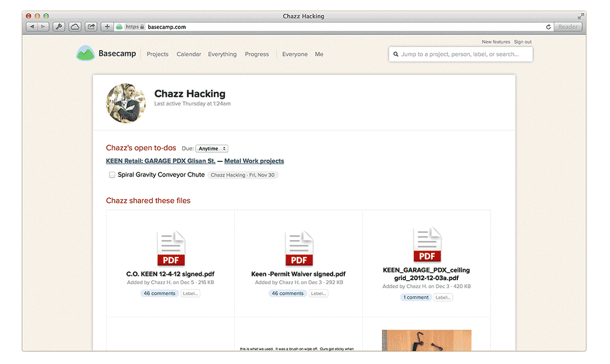Click Added by Chazz H. on Dec 3 · 292 KB
The image size is (610, 364).
299,282
